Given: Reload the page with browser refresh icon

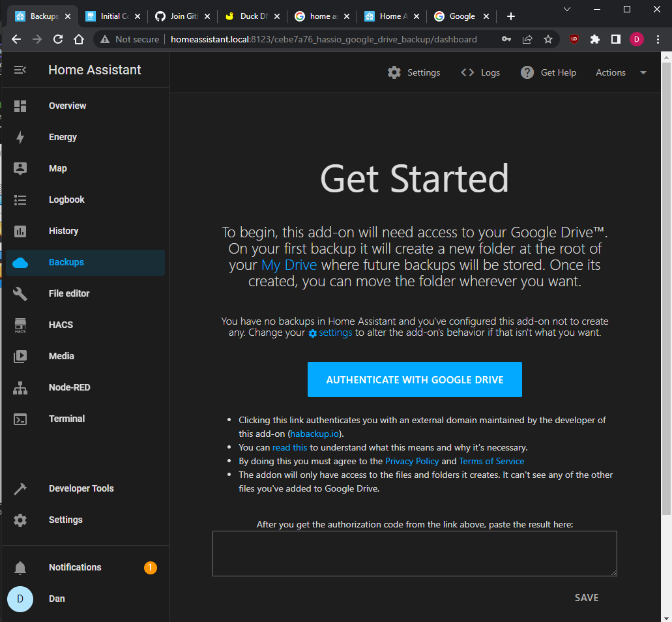Looking at the screenshot, I should (x=58, y=39).
